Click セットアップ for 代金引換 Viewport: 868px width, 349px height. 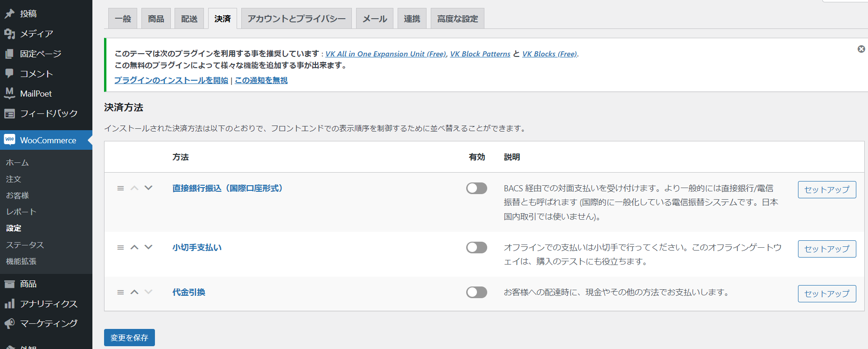tap(826, 293)
